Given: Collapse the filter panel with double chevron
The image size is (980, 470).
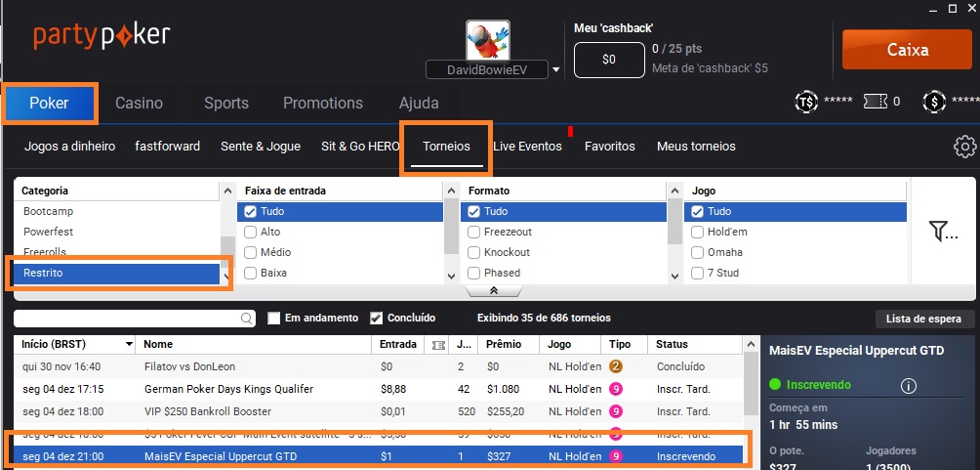Looking at the screenshot, I should coord(494,290).
